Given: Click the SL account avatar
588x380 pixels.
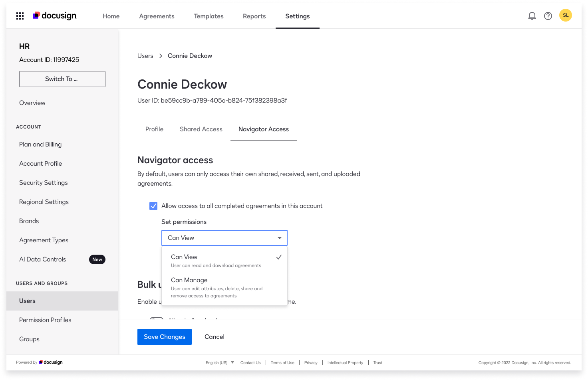Looking at the screenshot, I should (x=566, y=15).
